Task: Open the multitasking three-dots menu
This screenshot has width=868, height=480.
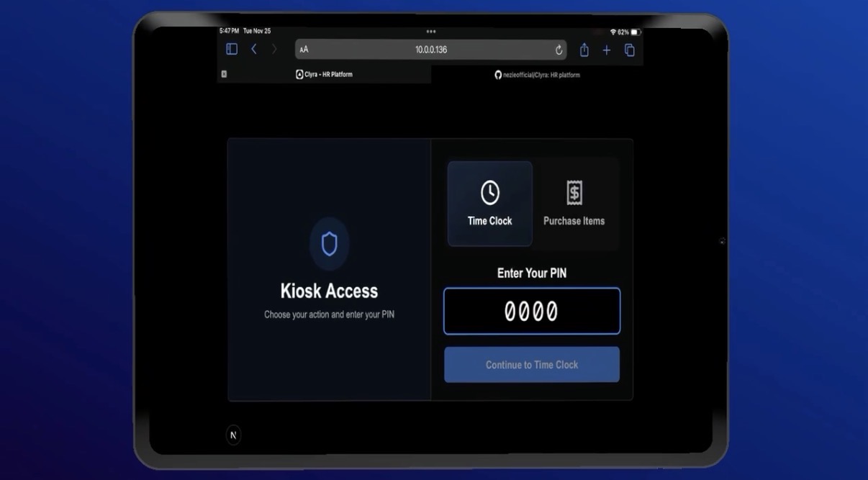Action: 430,32
